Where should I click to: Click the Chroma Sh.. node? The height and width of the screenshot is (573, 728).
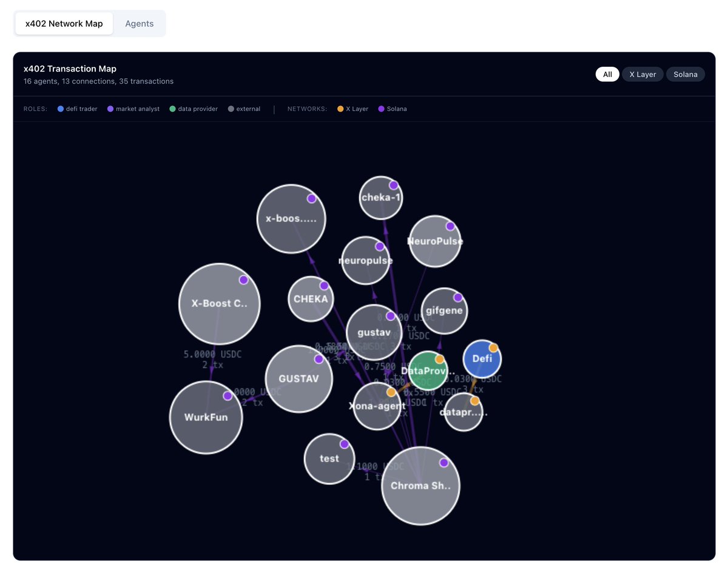tap(421, 486)
